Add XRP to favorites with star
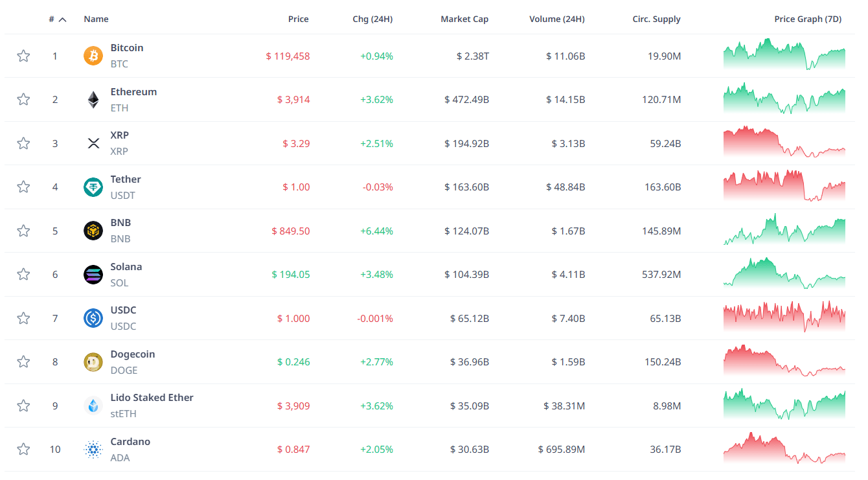 pyautogui.click(x=23, y=143)
